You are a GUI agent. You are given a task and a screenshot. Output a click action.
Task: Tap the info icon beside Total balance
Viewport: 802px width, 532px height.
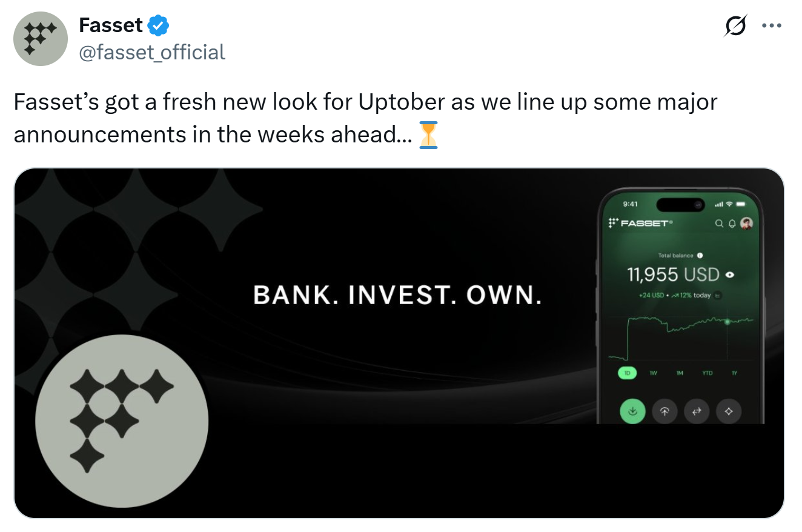click(x=700, y=256)
